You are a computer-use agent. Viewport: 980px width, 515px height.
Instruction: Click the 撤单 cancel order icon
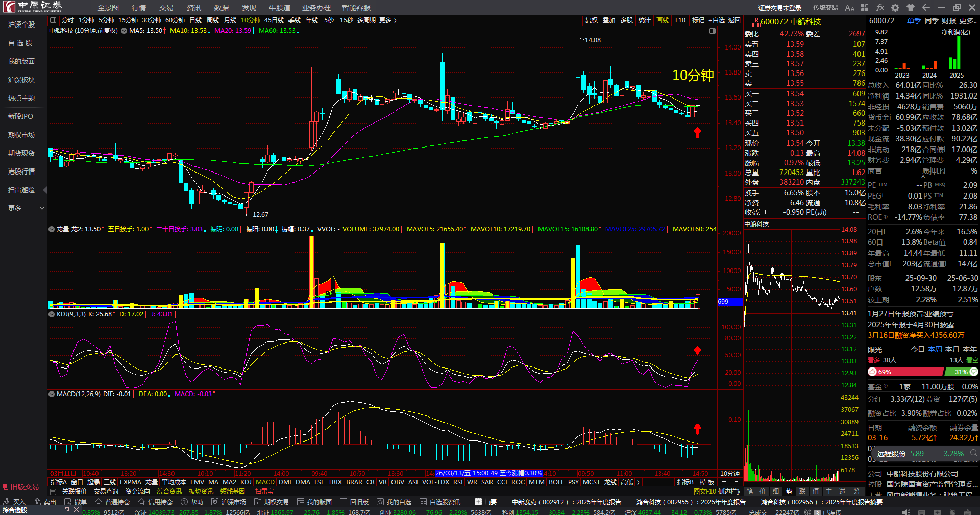point(68,502)
